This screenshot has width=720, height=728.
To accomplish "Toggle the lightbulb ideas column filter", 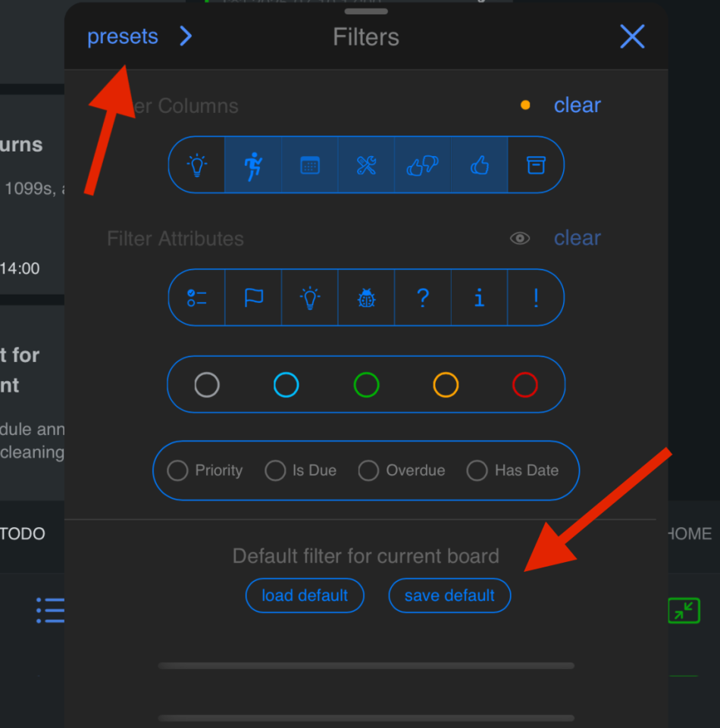I will [197, 165].
